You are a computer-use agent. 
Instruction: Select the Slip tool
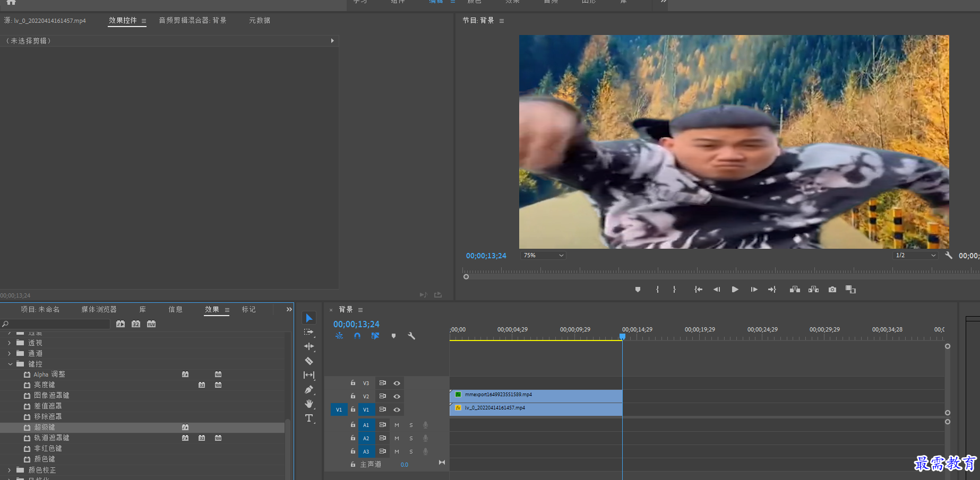(309, 375)
